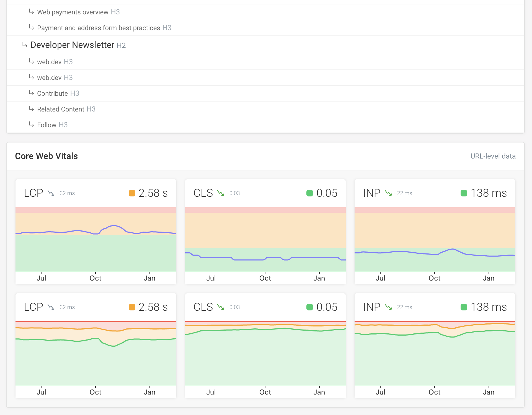Toggle the green indicator on lower CLS card
The width and height of the screenshot is (532, 415).
coord(310,307)
